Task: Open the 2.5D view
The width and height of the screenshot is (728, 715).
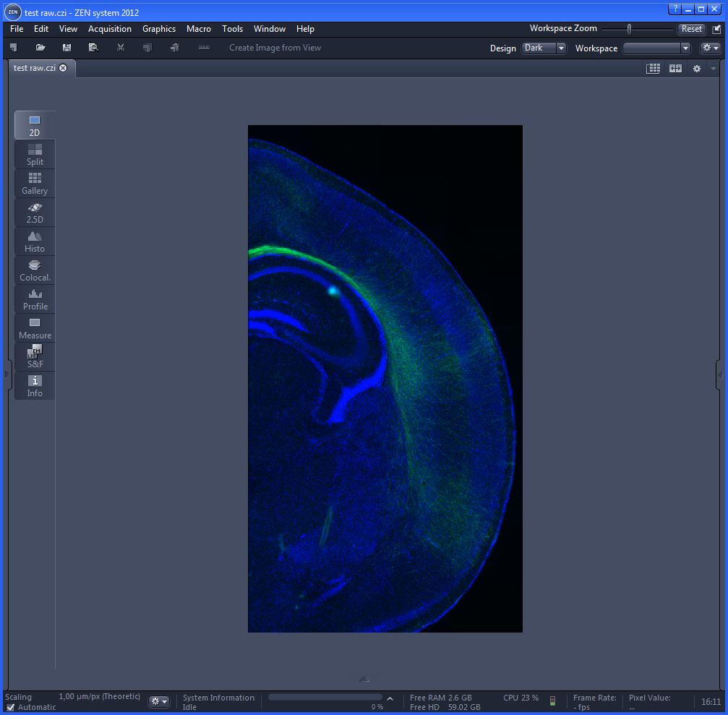Action: pyautogui.click(x=35, y=212)
